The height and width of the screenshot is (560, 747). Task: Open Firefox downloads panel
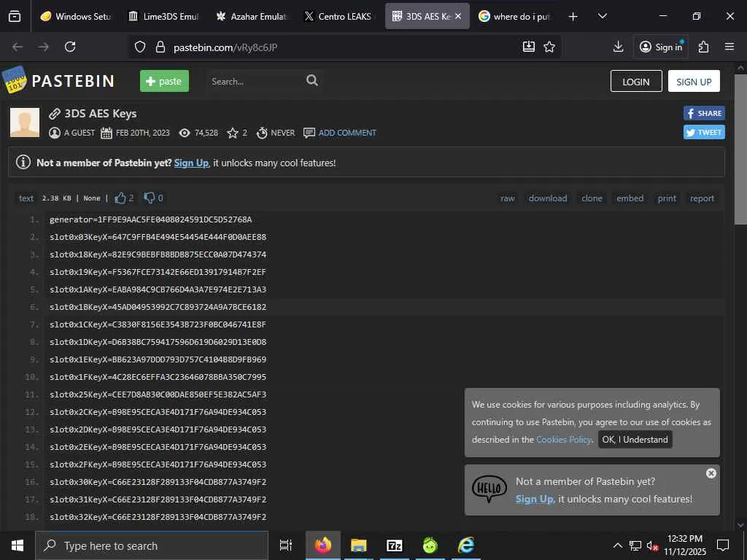[618, 46]
